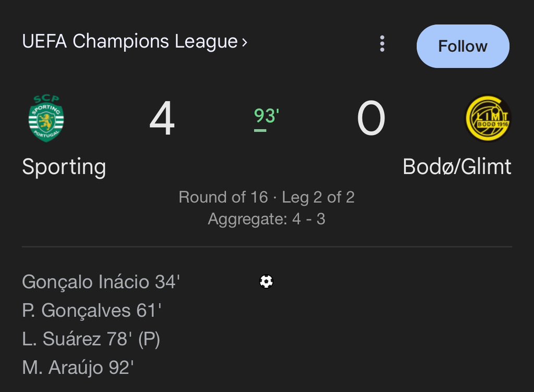Click the green live indicator bar

(260, 130)
